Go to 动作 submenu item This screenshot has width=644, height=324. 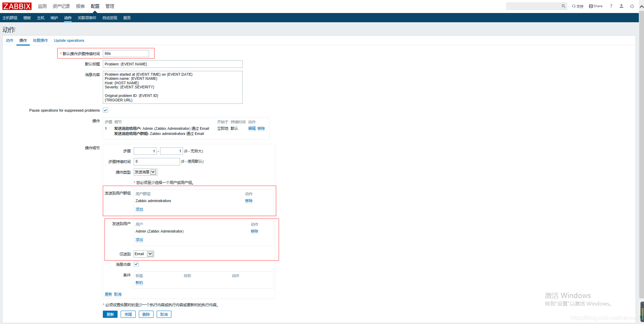[x=68, y=18]
